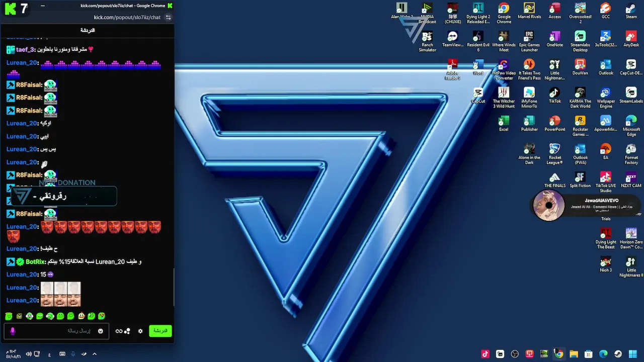This screenshot has width=644, height=362.
Task: Select TikTok LIVE Studio desktop icon
Action: (605, 183)
